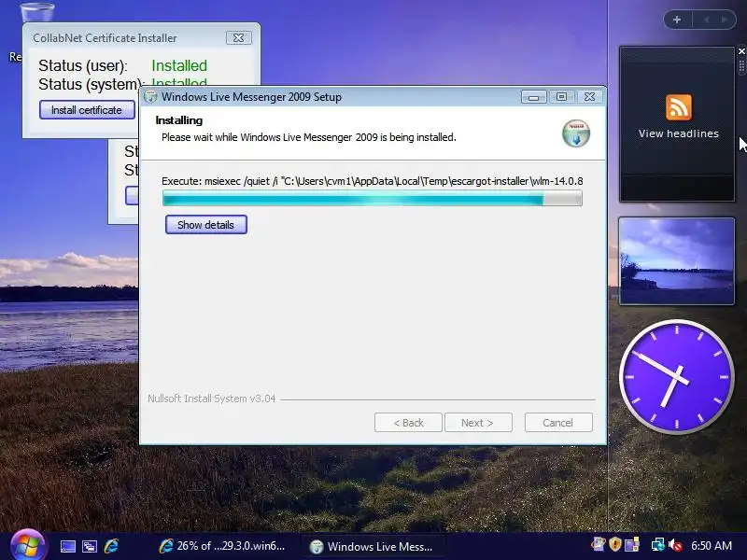Click the sidebar next gadgets arrow
The width and height of the screenshot is (747, 560).
coord(725,20)
